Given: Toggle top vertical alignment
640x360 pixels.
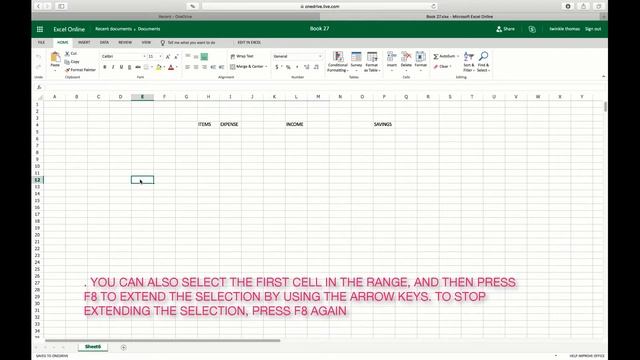Looking at the screenshot, I should point(187,56).
